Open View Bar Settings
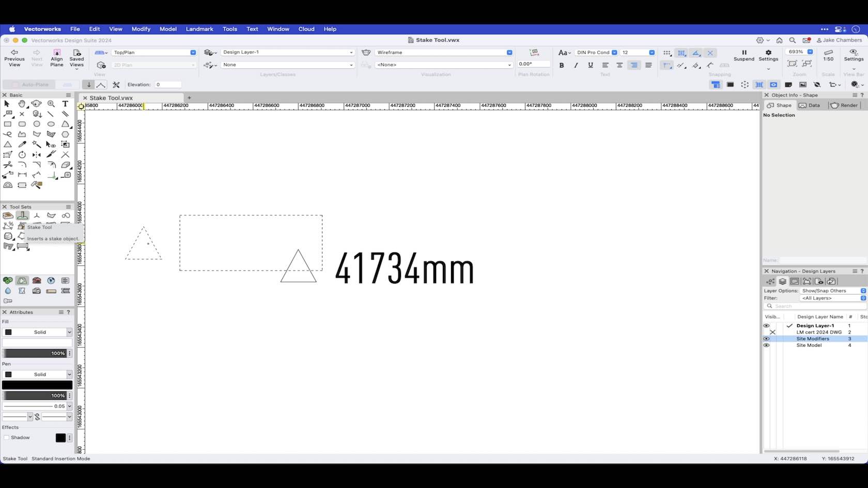This screenshot has width=868, height=488. 854,55
